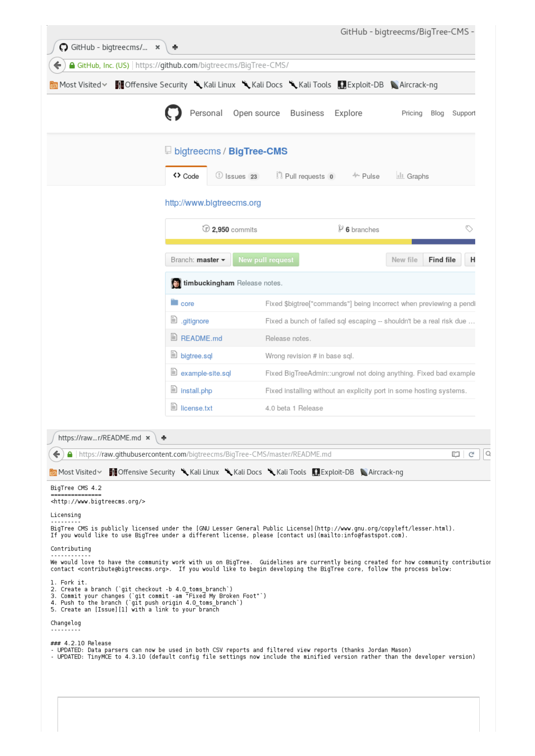The image size is (535, 756).
Task: Click reader view icon in lower address bar
Action: click(455, 454)
